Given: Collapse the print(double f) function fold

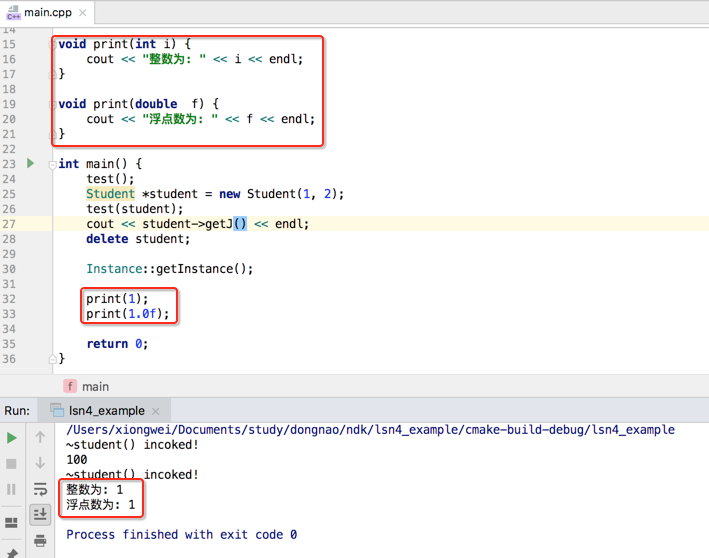Looking at the screenshot, I should [52, 104].
